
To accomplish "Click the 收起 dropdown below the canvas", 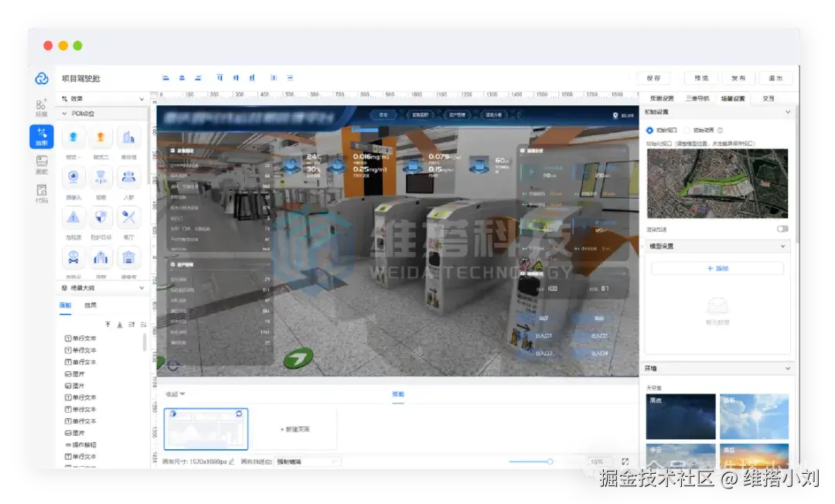I will point(176,394).
